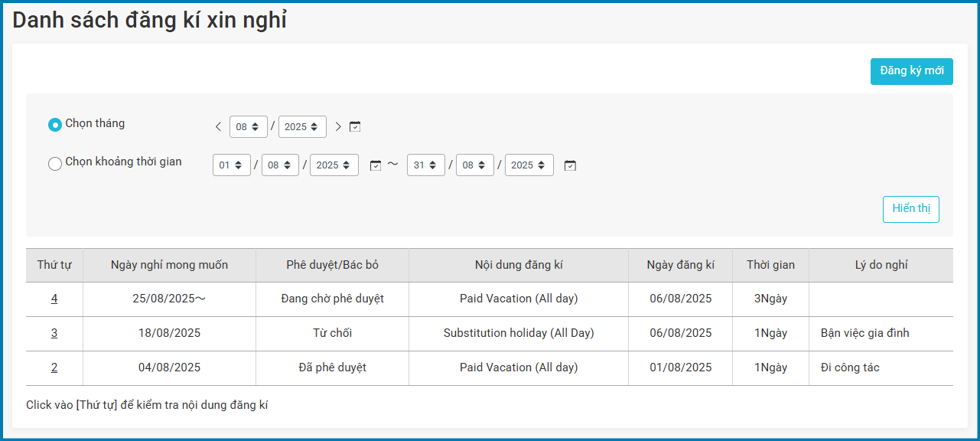Open leave request number 4

[x=54, y=299]
